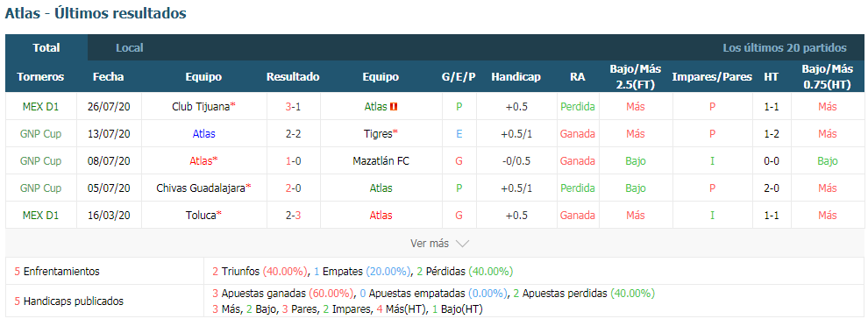Image resolution: width=868 pixels, height=319 pixels.
Task: Click the Handicap column header
Action: [x=516, y=77]
